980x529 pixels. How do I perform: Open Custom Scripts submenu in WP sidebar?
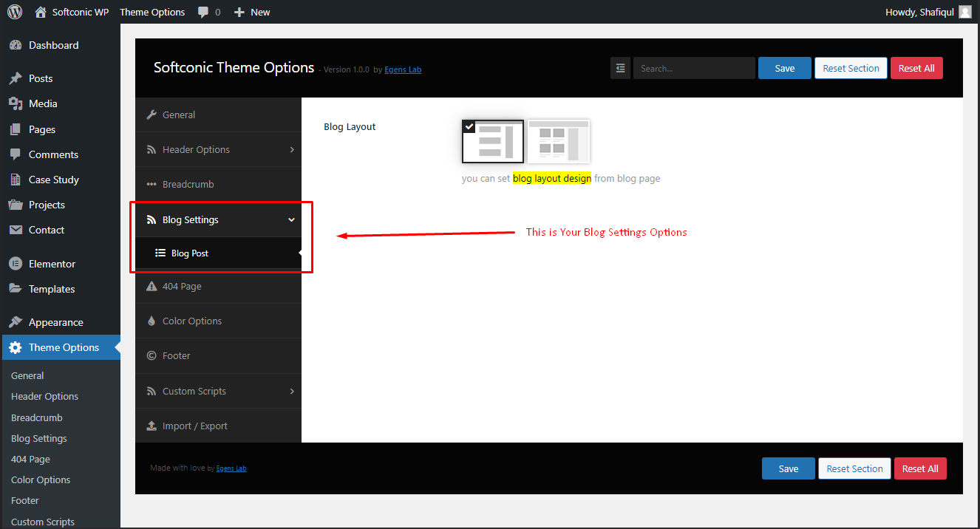[x=43, y=522]
